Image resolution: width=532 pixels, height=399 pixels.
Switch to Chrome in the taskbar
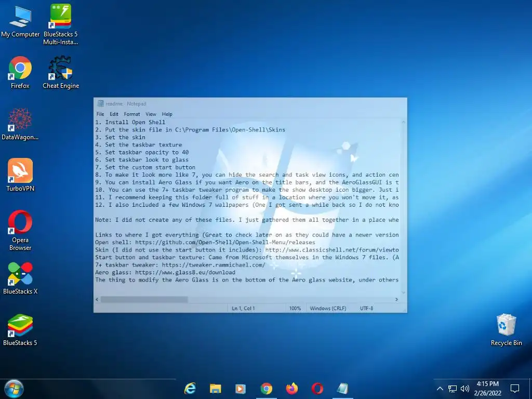(x=267, y=389)
